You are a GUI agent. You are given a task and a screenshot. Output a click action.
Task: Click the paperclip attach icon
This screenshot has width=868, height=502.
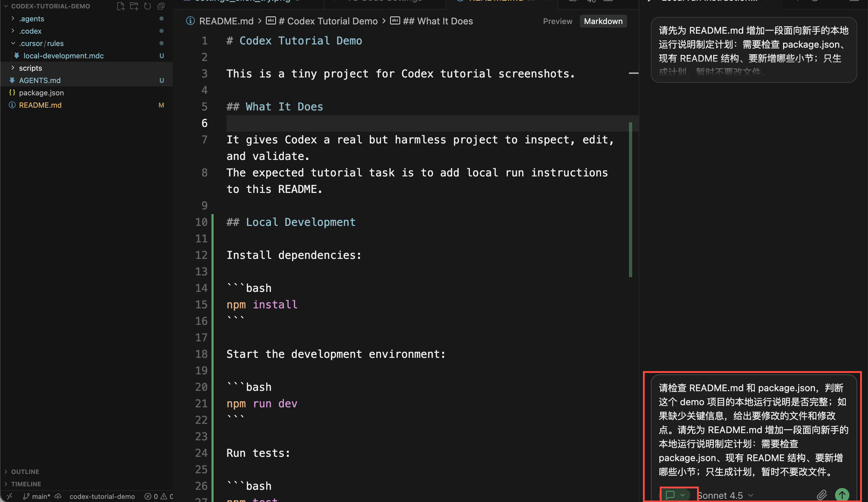(x=822, y=495)
